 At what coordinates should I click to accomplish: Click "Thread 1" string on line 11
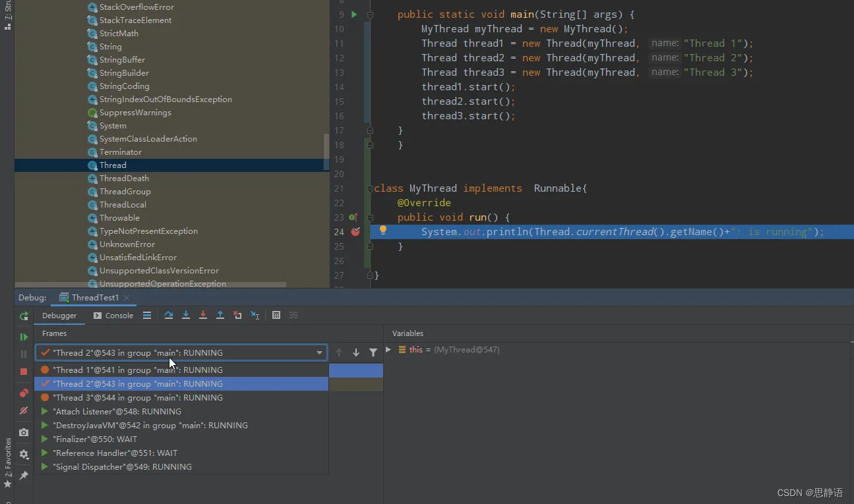(x=714, y=43)
